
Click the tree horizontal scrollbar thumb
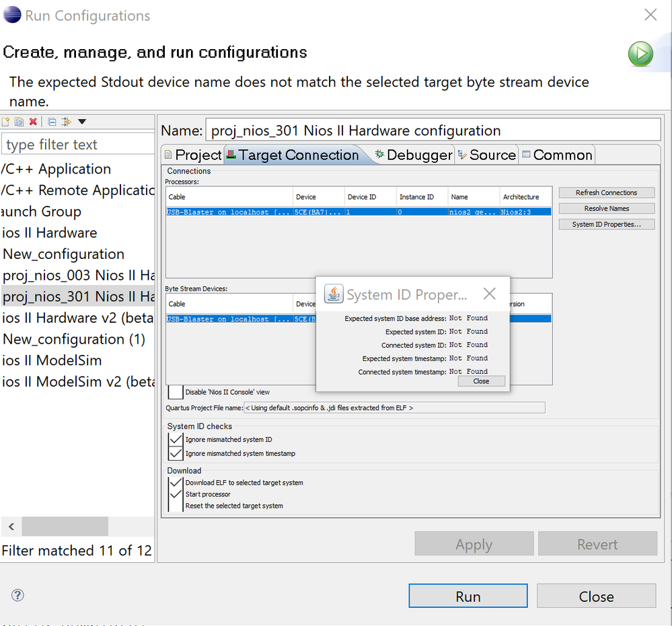(x=65, y=526)
